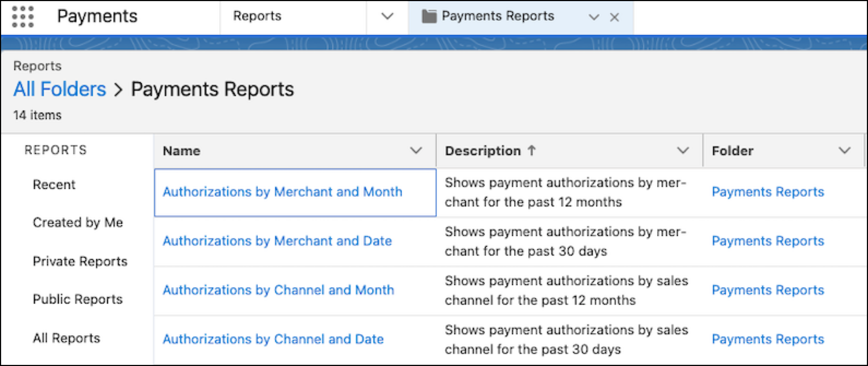The height and width of the screenshot is (366, 868).
Task: Select Recent in the Reports sidebar
Action: 54,185
